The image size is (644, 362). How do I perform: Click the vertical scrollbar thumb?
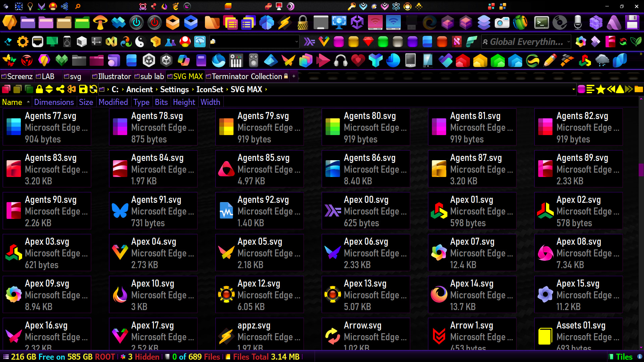[x=641, y=170]
